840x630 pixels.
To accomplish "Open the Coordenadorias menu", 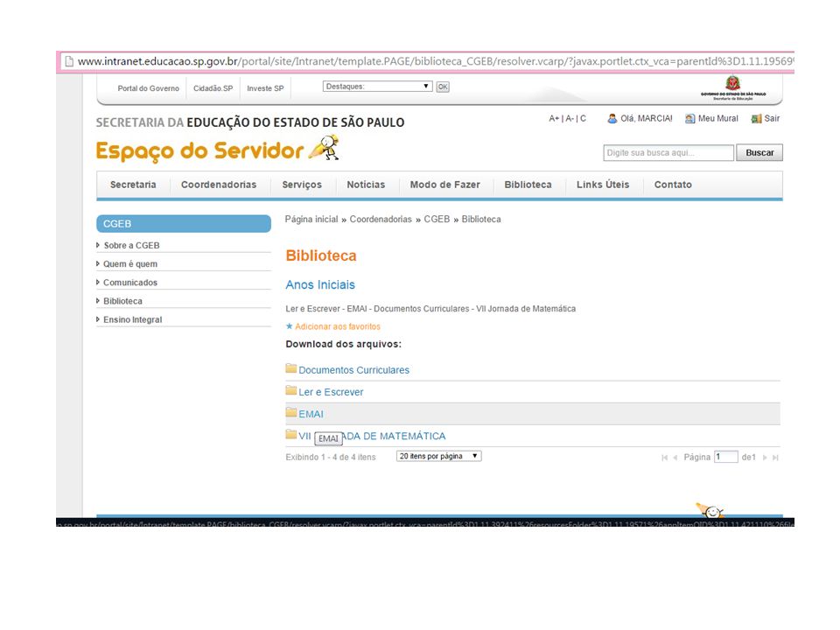I will (219, 185).
